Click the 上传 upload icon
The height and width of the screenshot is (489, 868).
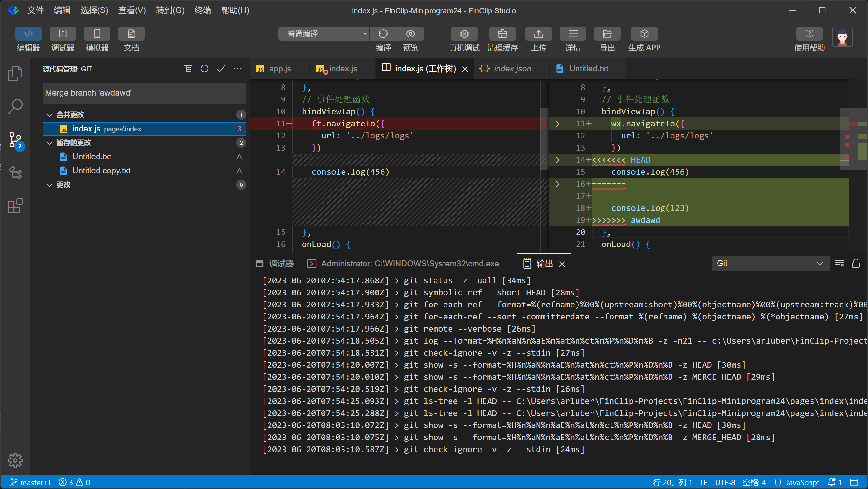(538, 34)
